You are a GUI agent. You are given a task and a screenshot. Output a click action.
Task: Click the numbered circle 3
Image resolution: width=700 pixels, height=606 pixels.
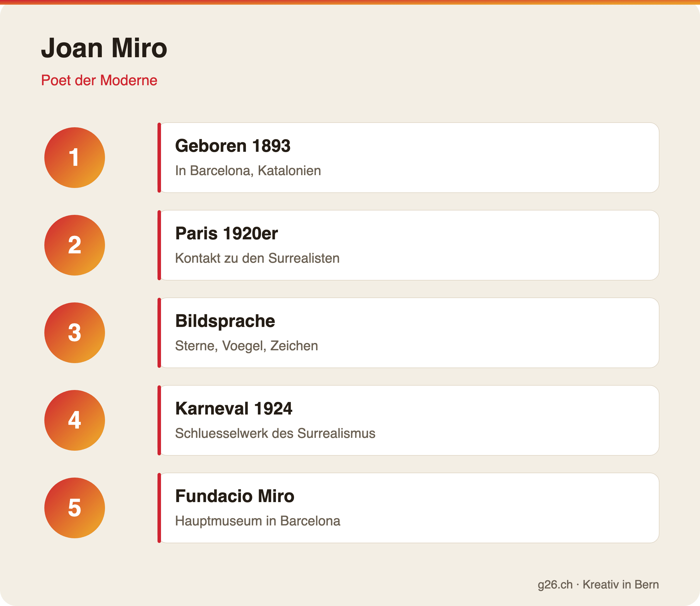[x=75, y=333]
